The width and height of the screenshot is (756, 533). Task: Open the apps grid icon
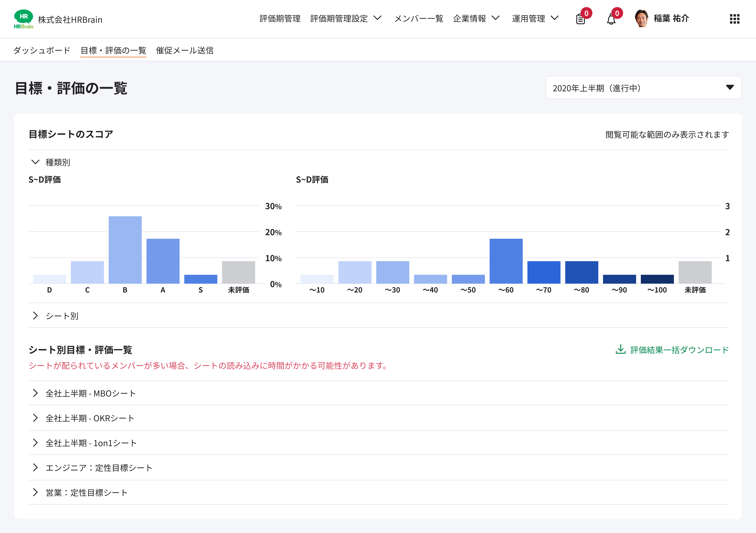click(734, 19)
